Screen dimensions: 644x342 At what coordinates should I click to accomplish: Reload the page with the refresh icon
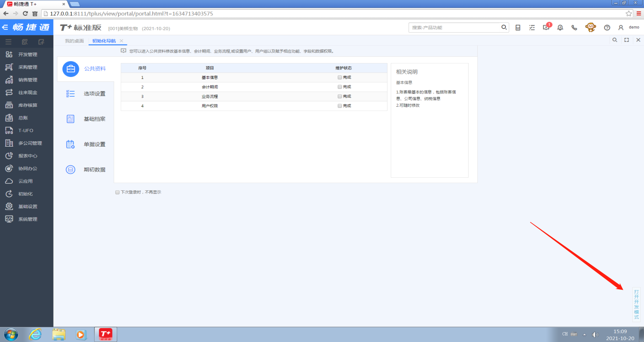coord(25,14)
